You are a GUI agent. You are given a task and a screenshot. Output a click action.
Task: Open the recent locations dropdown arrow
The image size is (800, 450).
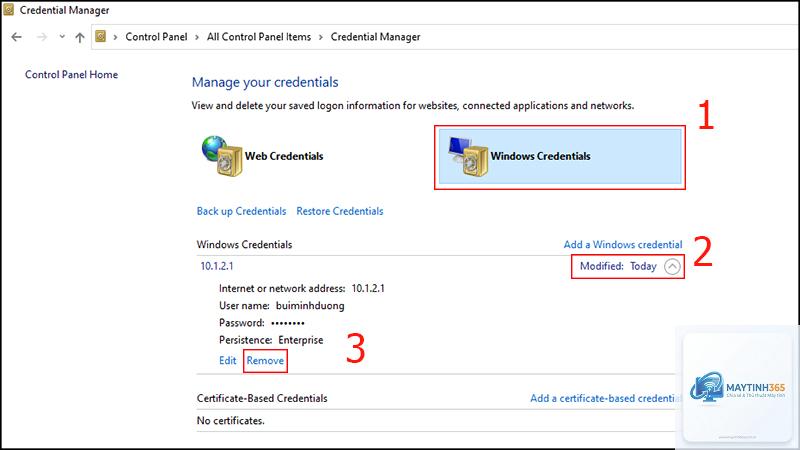click(62, 37)
